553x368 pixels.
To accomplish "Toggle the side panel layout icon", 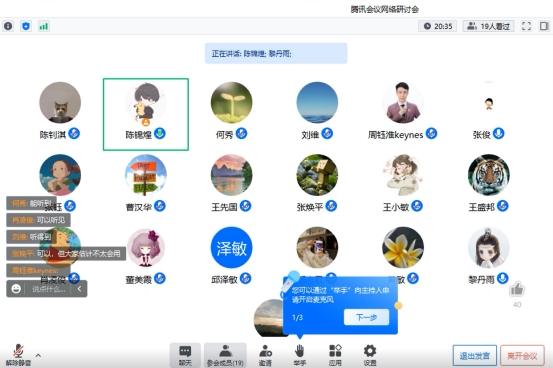I will coord(544,26).
